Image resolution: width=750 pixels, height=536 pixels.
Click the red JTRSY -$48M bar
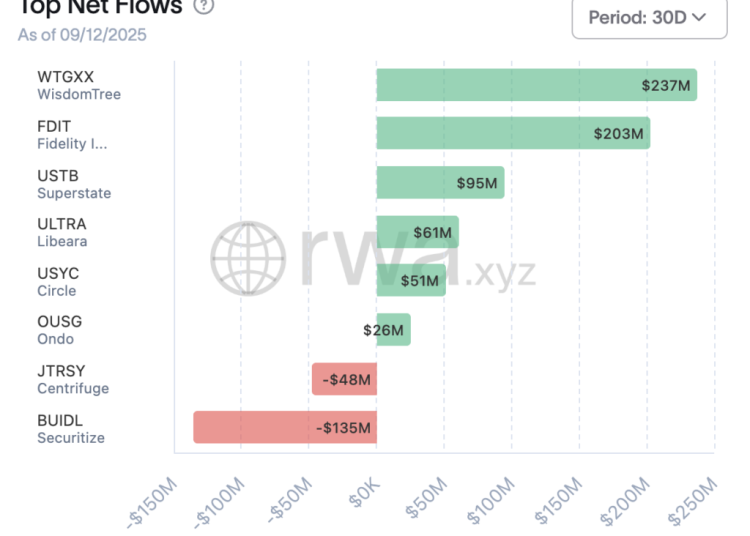(x=344, y=379)
